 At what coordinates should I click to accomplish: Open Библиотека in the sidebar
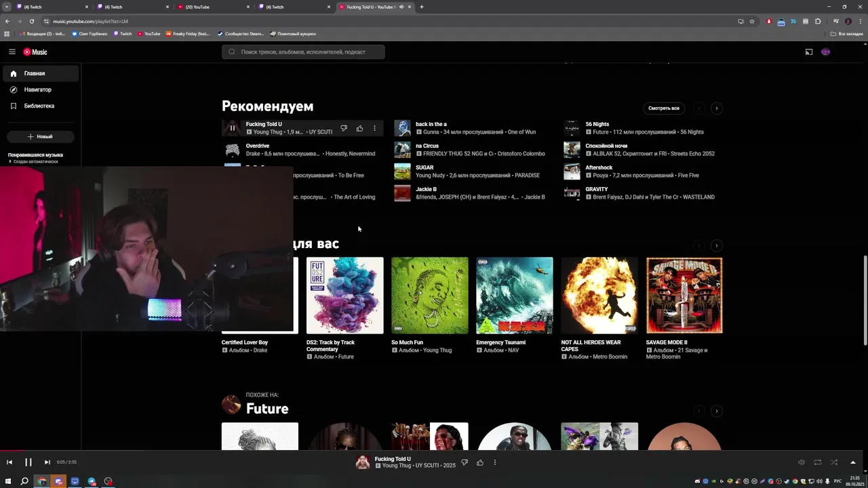tap(40, 106)
